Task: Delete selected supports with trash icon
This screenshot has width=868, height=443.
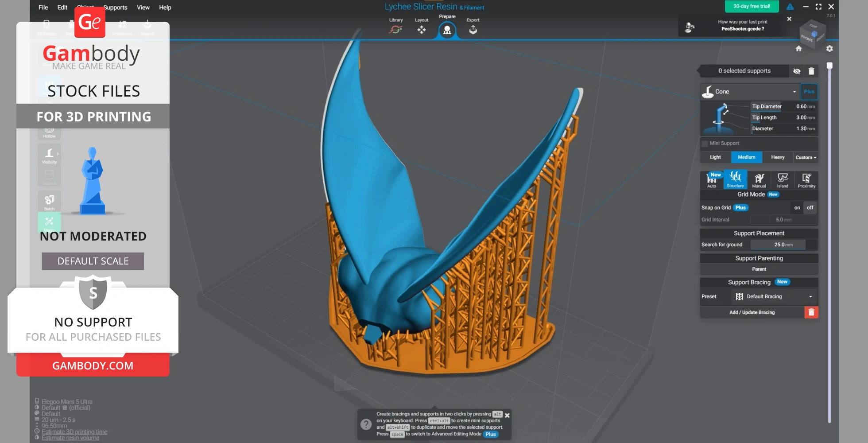Action: point(811,71)
